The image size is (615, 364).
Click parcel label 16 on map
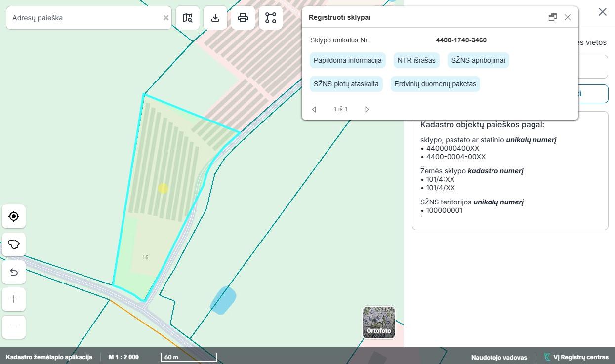pos(145,257)
